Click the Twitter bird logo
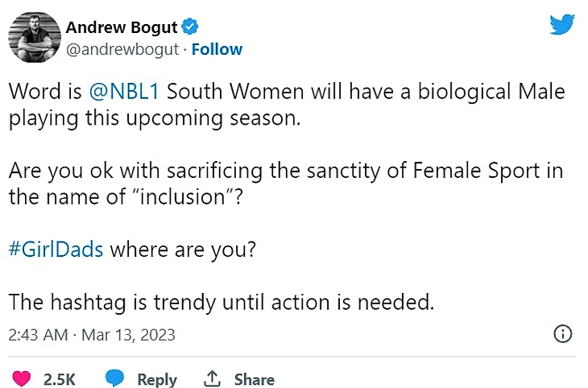Viewport: 588px width, 388px height. point(562,24)
